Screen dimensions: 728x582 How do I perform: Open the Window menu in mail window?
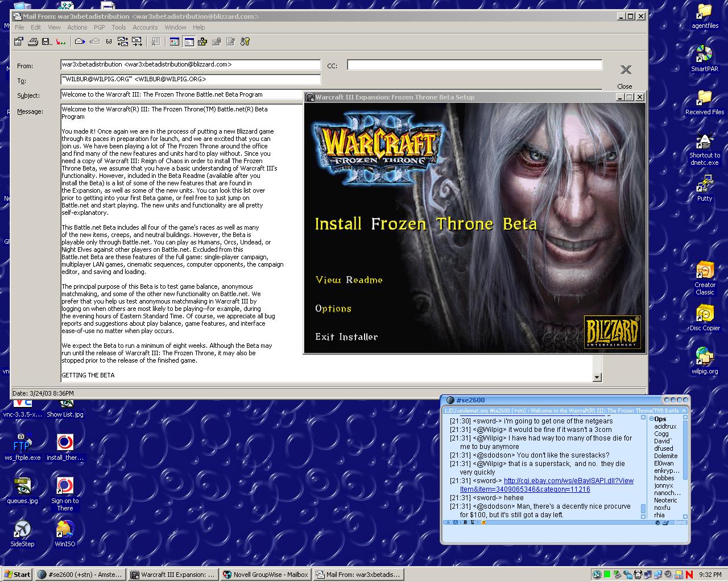[x=175, y=27]
